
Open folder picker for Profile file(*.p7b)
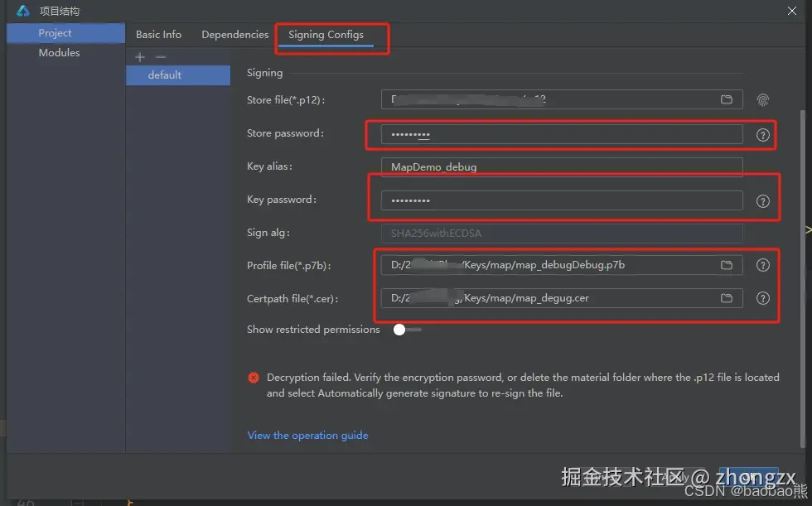point(727,265)
